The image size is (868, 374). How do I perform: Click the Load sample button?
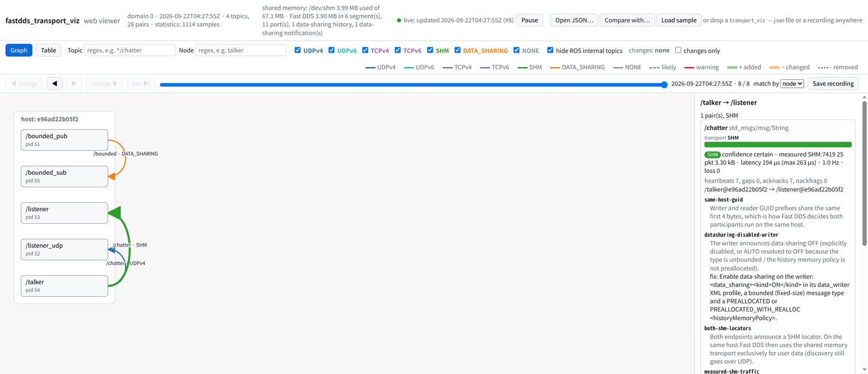pos(679,20)
